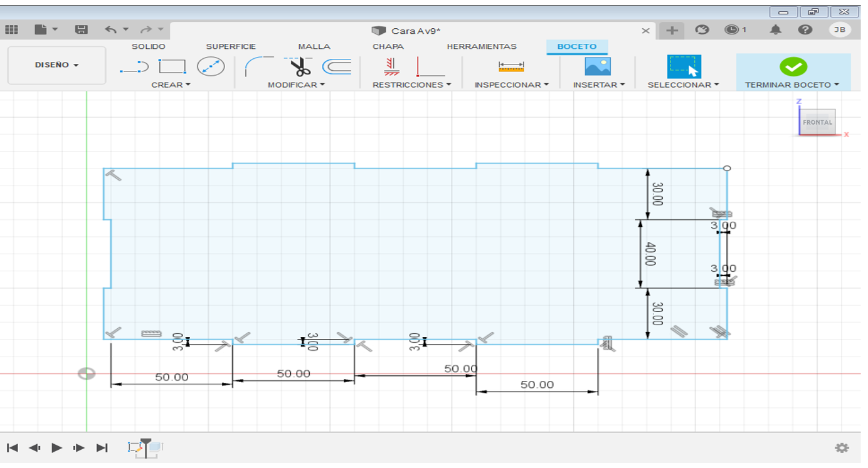Expand the TERMINAR BOCETO dropdown

coord(792,85)
